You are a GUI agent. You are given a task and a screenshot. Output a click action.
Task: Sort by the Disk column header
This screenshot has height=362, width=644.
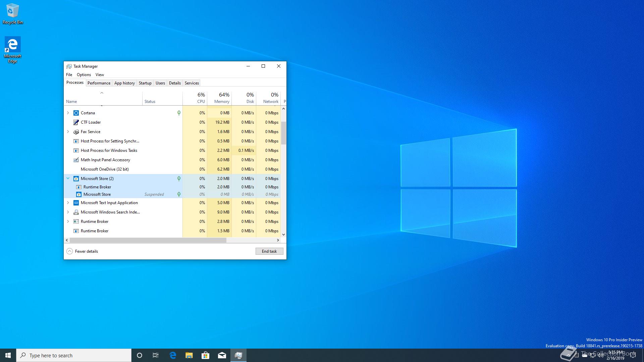tap(244, 98)
